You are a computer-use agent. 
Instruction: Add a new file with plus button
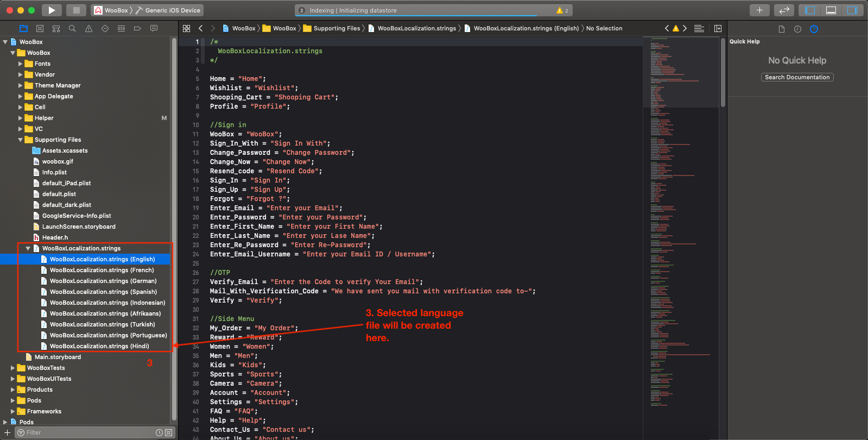[7, 432]
